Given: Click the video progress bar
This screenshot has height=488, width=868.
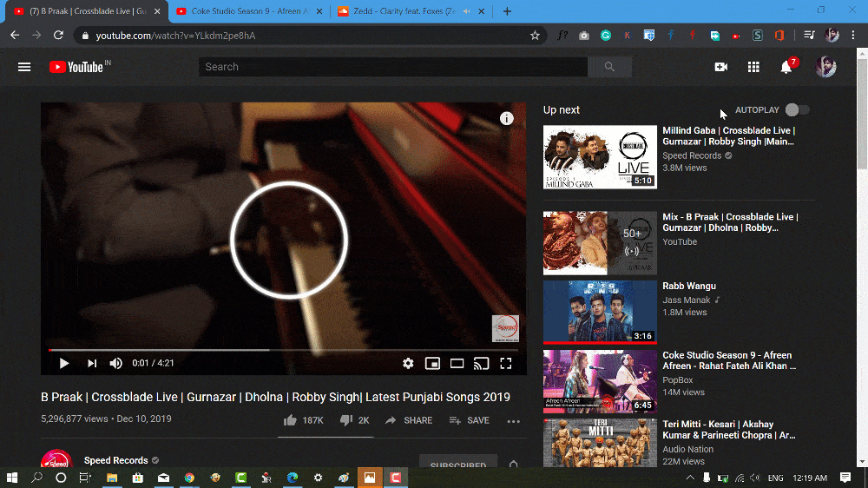Looking at the screenshot, I should (284, 350).
